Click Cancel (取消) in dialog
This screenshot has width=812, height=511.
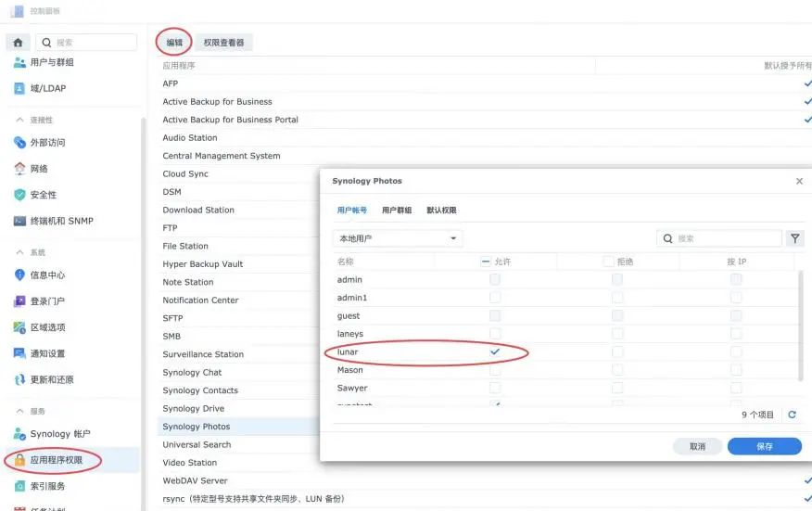tap(698, 446)
